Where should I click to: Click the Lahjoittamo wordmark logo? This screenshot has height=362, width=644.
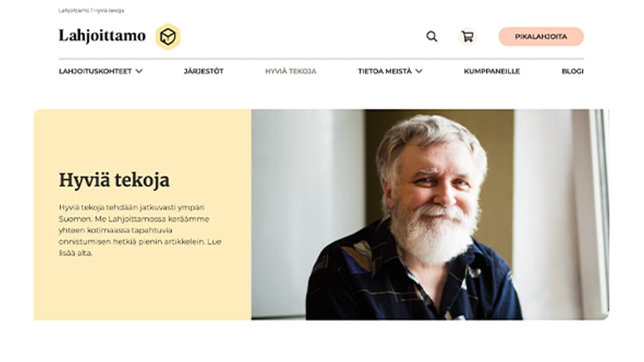click(103, 36)
